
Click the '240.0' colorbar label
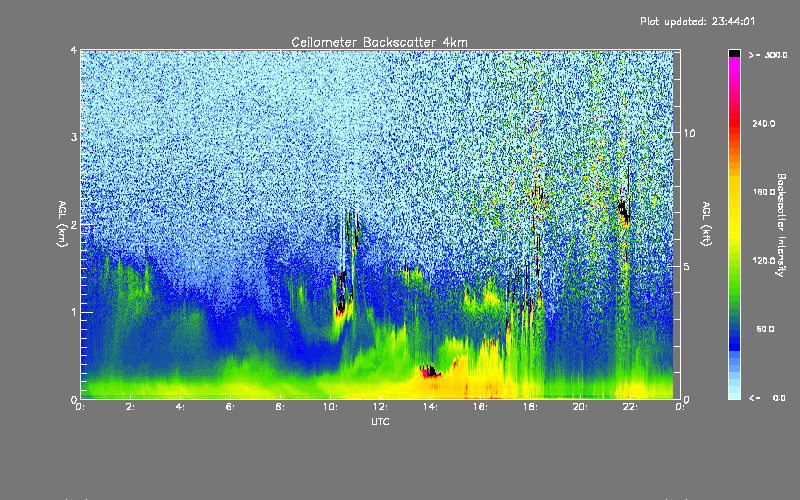(x=764, y=123)
